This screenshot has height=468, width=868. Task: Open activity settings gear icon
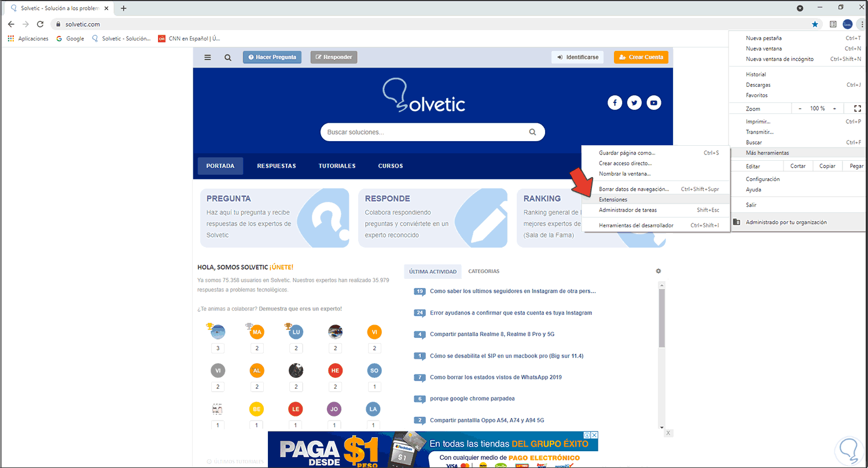point(658,271)
